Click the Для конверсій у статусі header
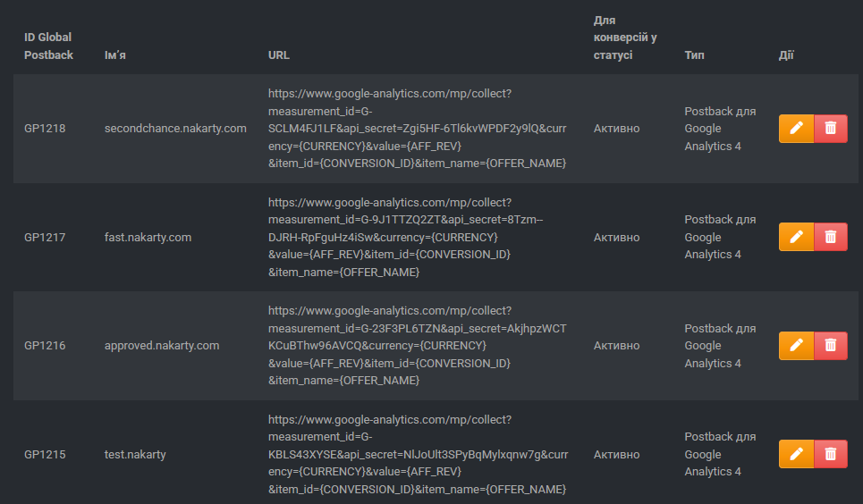The image size is (863, 504). 625,38
